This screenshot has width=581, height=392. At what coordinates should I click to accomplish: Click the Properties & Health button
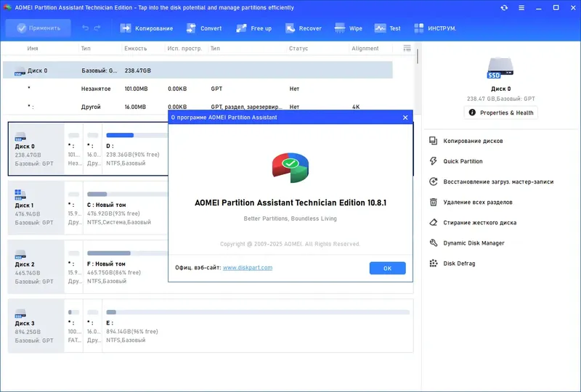[x=501, y=113]
